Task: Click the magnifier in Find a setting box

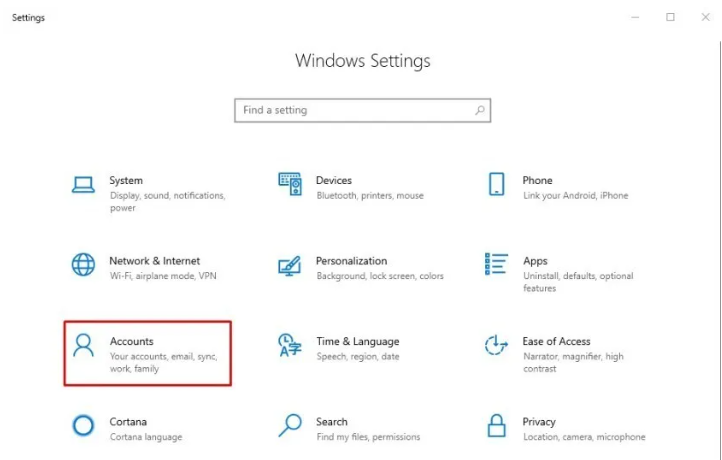Action: point(480,110)
